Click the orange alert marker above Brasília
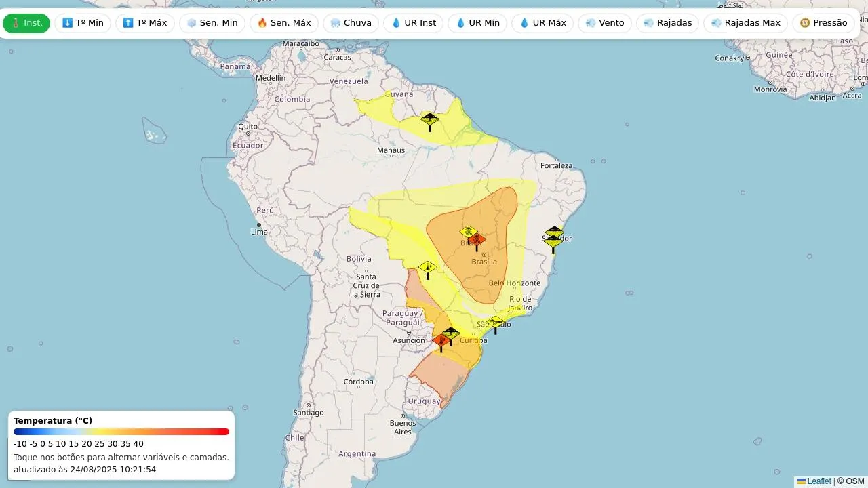The width and height of the screenshot is (868, 488). (x=477, y=240)
